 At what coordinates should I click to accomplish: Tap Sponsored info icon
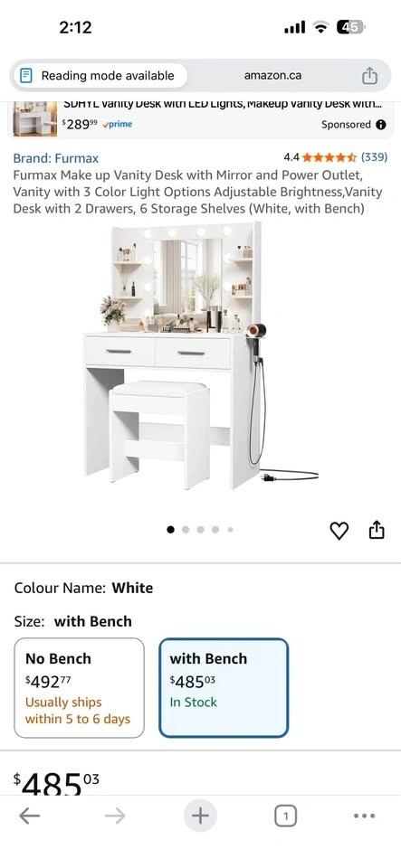[x=381, y=125]
